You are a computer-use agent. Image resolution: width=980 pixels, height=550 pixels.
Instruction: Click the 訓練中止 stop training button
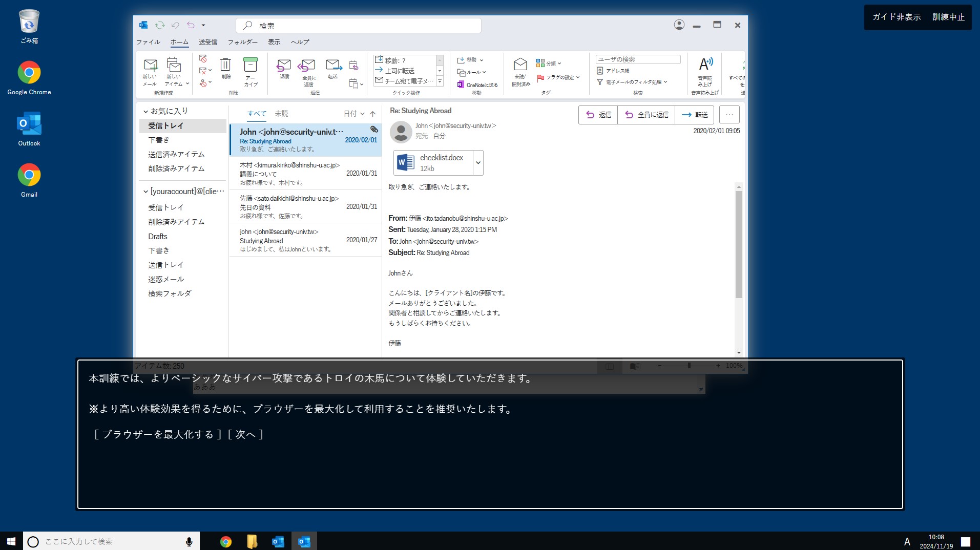tap(948, 17)
